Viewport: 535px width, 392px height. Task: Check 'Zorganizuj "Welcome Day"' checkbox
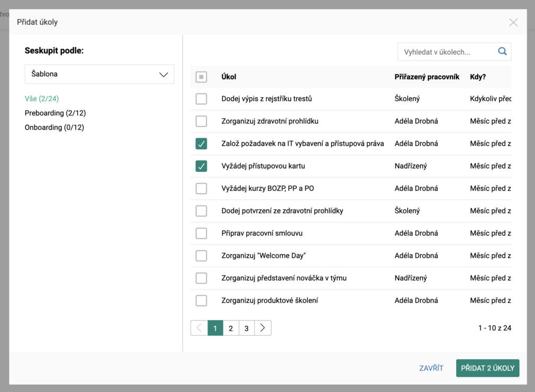(201, 256)
